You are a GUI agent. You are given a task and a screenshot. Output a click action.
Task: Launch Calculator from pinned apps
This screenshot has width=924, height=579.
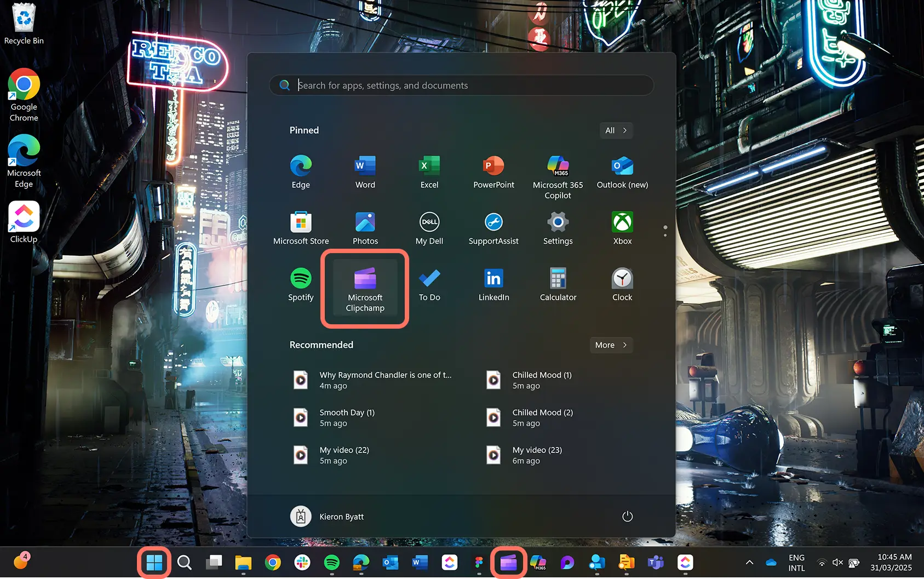click(x=558, y=285)
